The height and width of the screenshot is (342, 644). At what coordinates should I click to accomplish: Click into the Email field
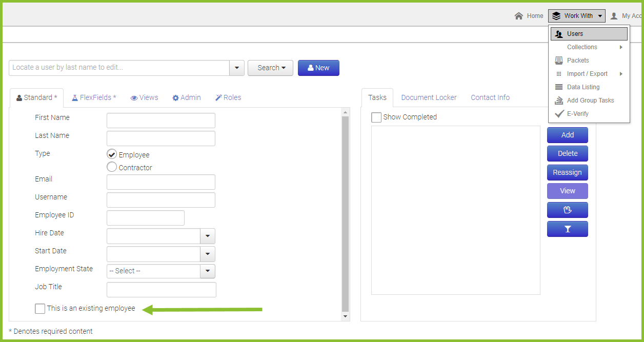[x=161, y=182]
